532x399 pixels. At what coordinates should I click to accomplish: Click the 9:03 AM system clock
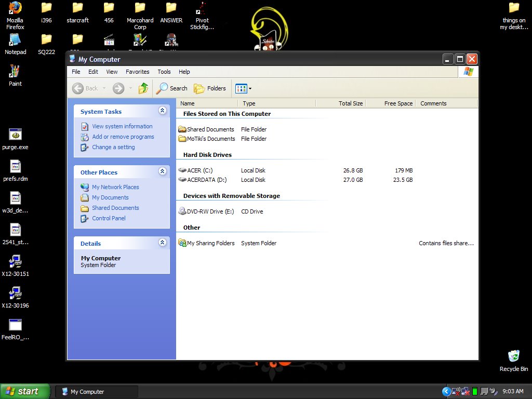pyautogui.click(x=513, y=392)
